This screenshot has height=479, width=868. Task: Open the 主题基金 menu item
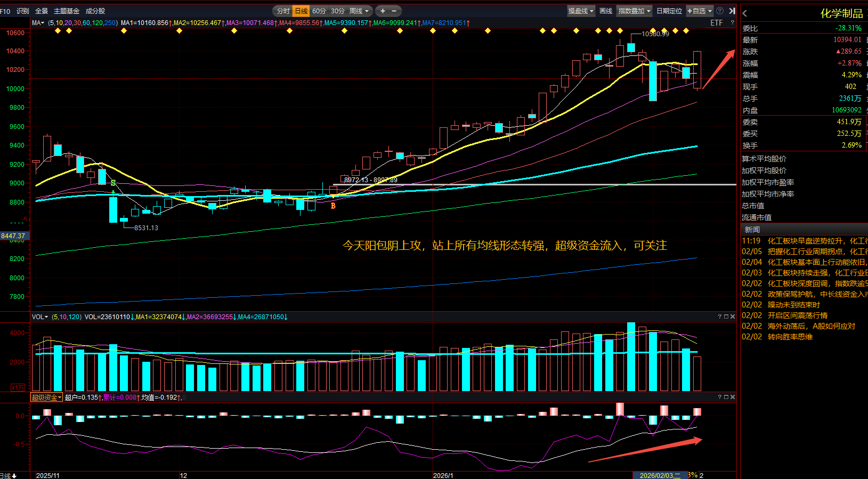tap(67, 11)
